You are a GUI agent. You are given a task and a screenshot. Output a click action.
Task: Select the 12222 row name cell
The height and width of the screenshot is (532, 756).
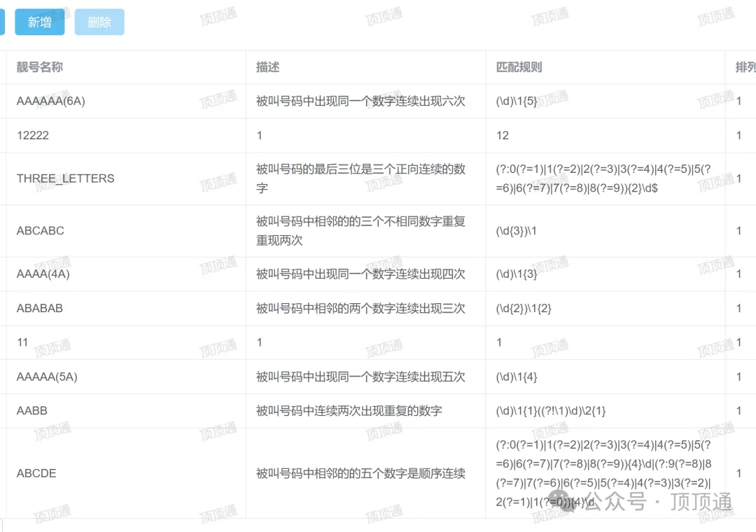click(33, 136)
